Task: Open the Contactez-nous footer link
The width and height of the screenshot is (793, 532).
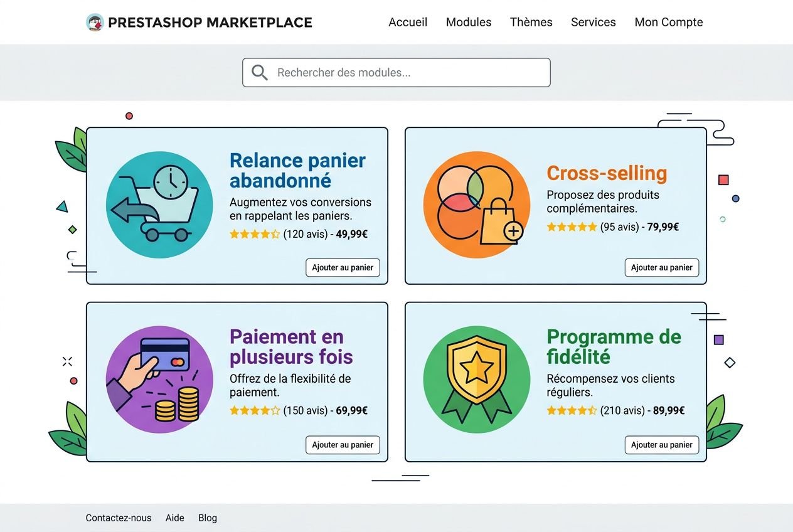Action: click(x=119, y=518)
